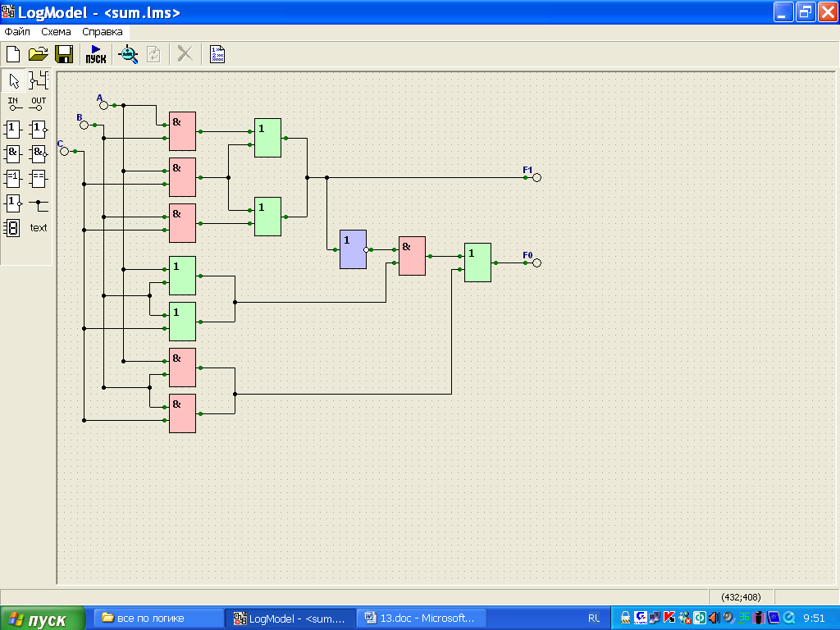This screenshot has width=840, height=630.
Task: Switch to 'все по логике' taskbar folder
Action: (158, 619)
